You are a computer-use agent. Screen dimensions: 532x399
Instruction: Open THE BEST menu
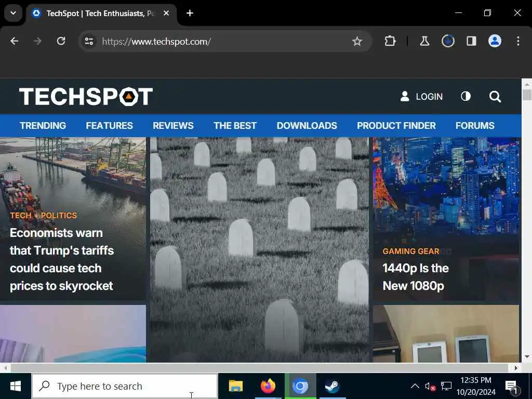tap(235, 126)
